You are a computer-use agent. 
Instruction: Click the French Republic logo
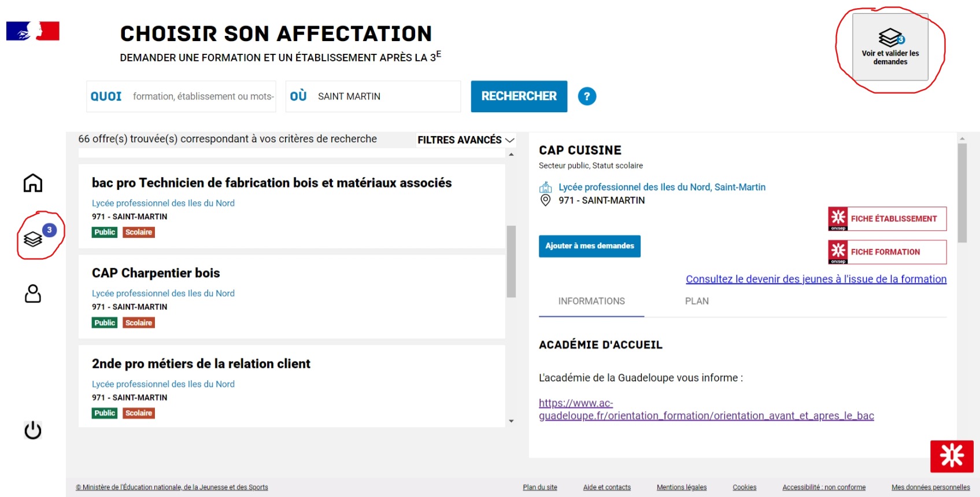[x=33, y=31]
